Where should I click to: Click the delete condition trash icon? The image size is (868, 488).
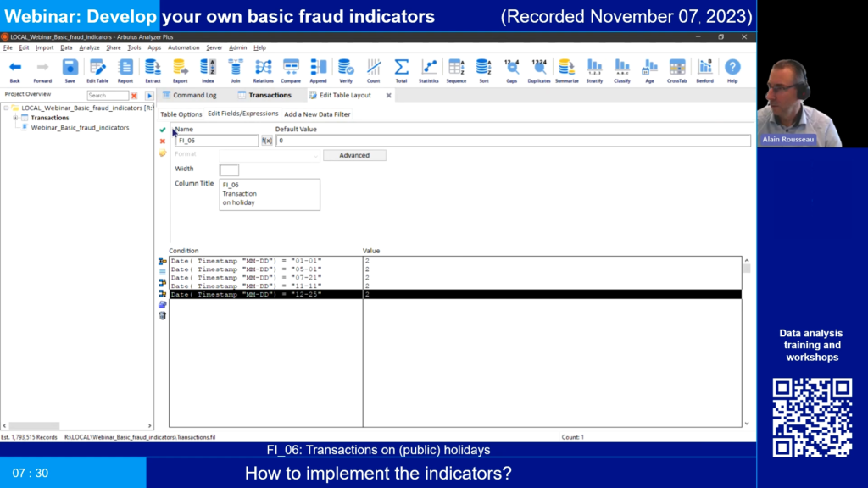162,315
